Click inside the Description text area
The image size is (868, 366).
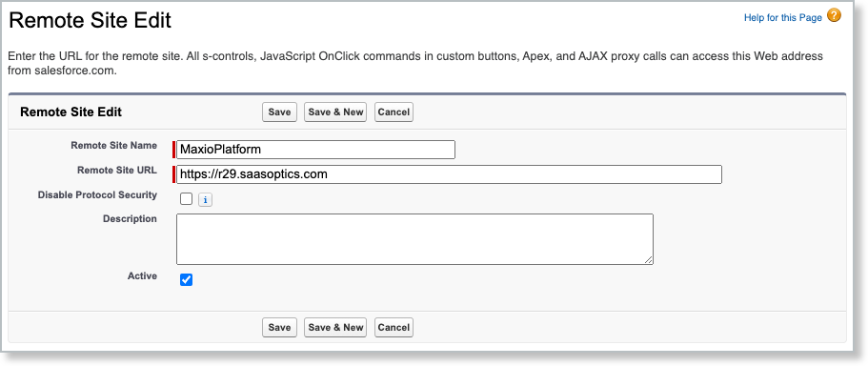coord(414,239)
